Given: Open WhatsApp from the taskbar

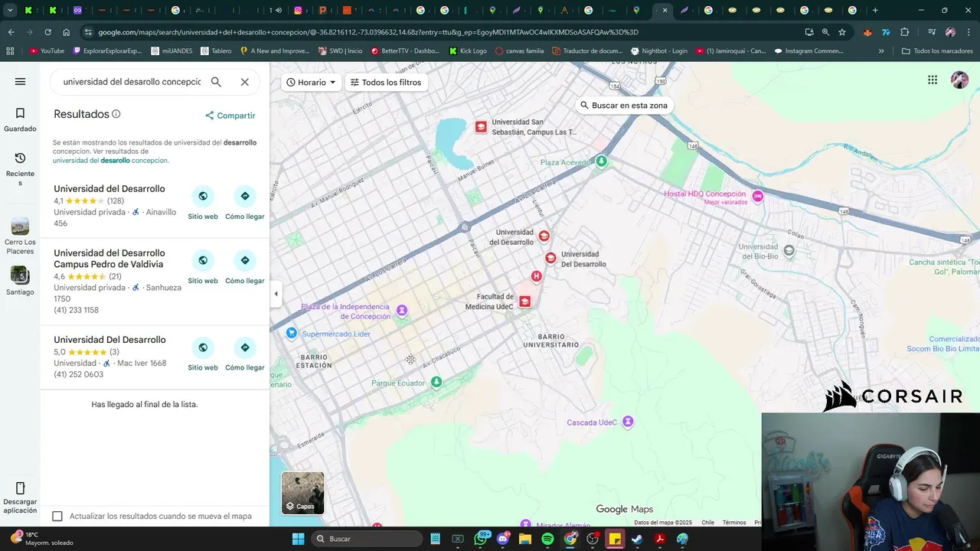Looking at the screenshot, I should tap(481, 539).
